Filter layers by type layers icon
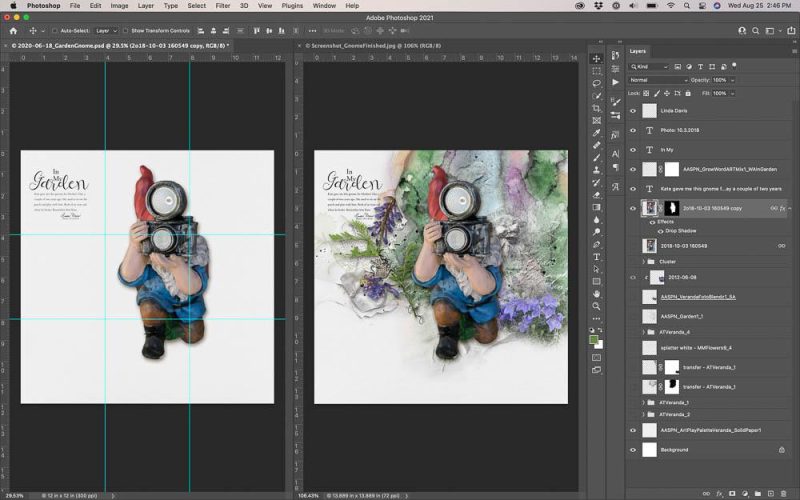800x500 pixels. [x=701, y=67]
